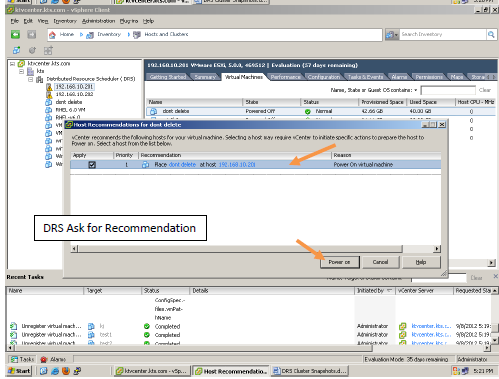Switch to DRS Cluster Snapshots taskbar window
This screenshot has width=499, height=379.
point(310,371)
